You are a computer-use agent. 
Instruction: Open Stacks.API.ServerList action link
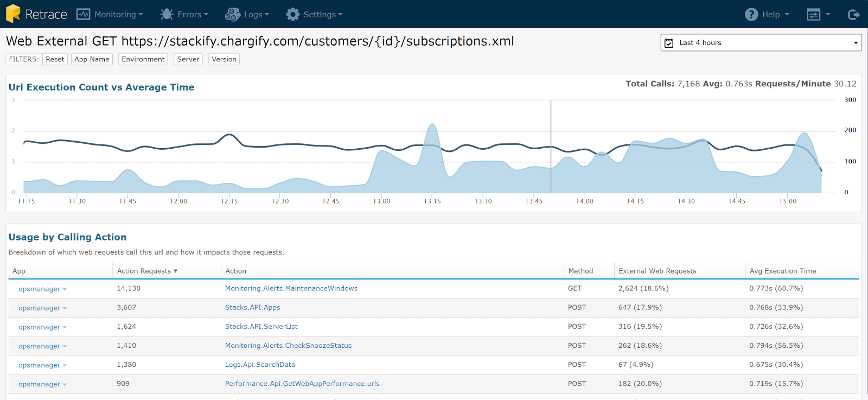tap(261, 326)
